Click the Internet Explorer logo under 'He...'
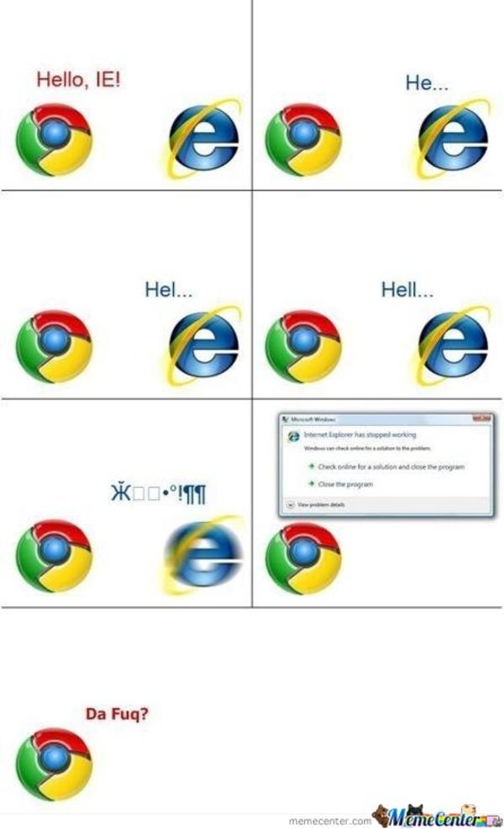 pos(454,139)
